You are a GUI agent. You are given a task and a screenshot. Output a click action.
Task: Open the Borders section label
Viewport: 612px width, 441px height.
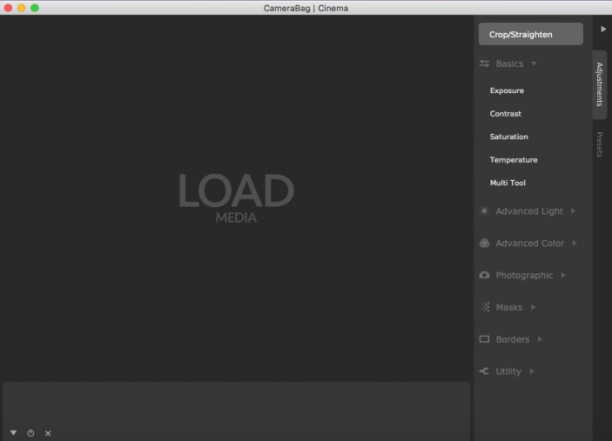pyautogui.click(x=512, y=340)
